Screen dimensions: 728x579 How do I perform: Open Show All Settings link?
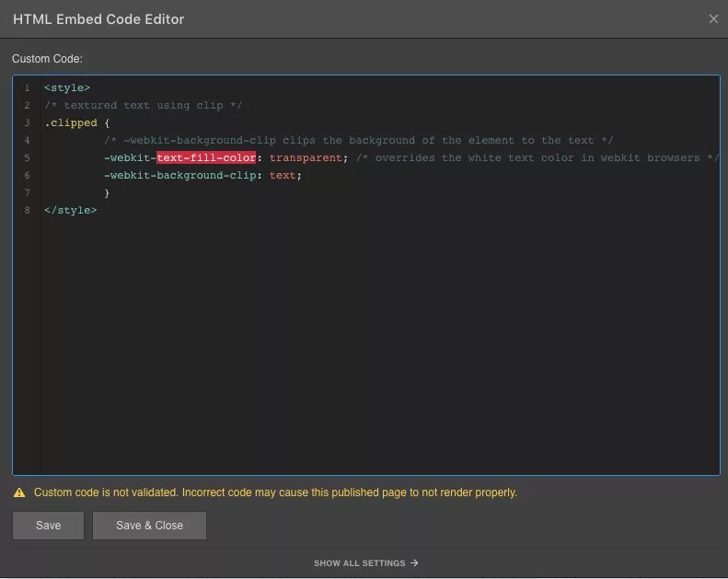point(366,562)
